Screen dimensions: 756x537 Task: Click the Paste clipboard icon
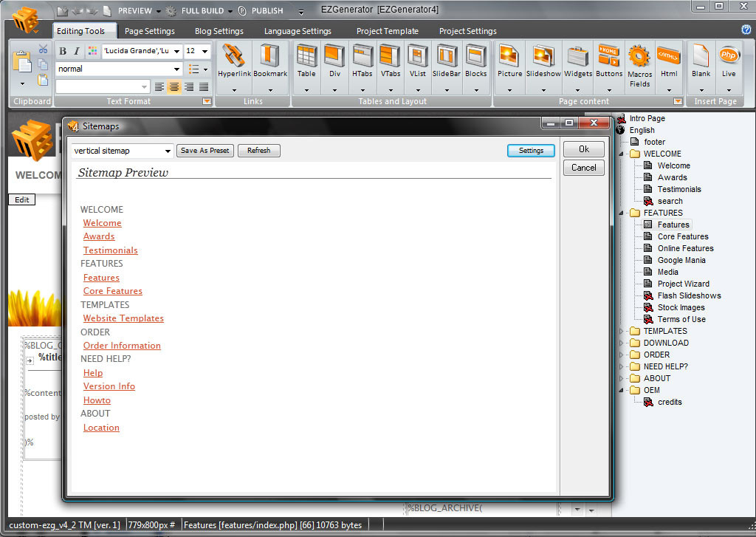coord(22,63)
